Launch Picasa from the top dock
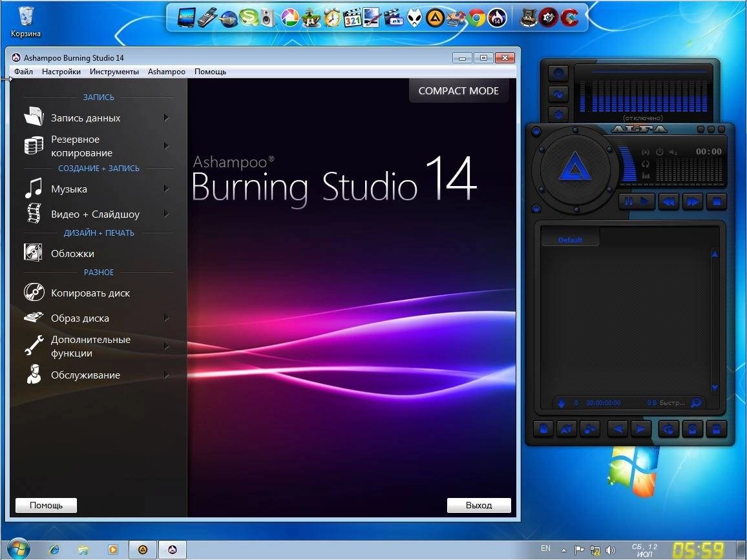747x560 pixels. (x=289, y=18)
